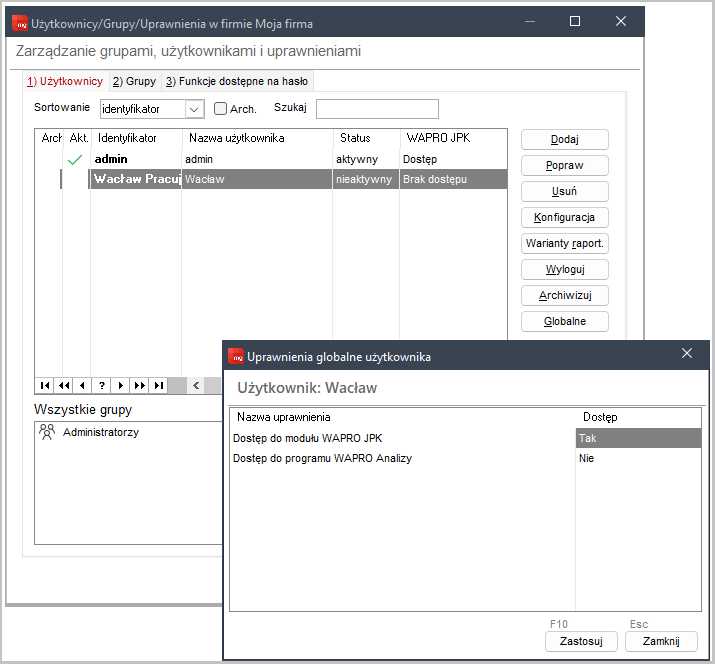The width and height of the screenshot is (715, 664).
Task: Close the Uprawnienia globalne użytkownika dialog
Action: 687,354
